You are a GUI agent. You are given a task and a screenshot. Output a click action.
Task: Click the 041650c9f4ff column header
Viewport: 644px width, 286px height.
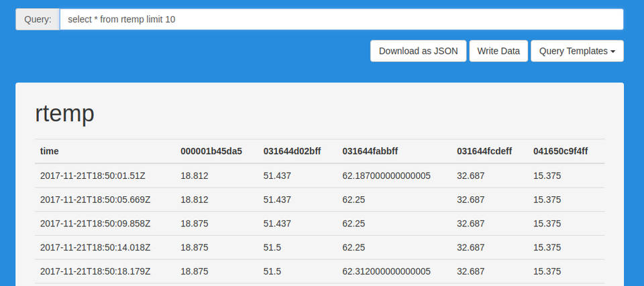pyautogui.click(x=560, y=151)
